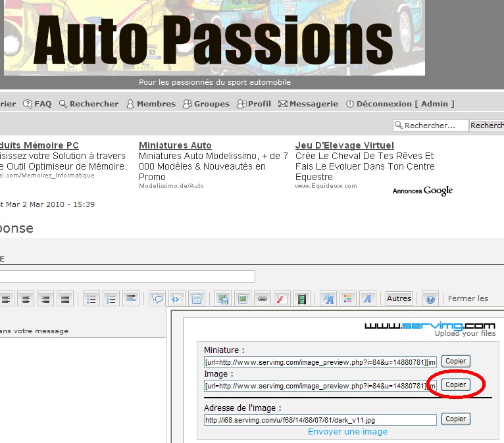
Task: Insert a video with the film strip icon
Action: tap(302, 299)
